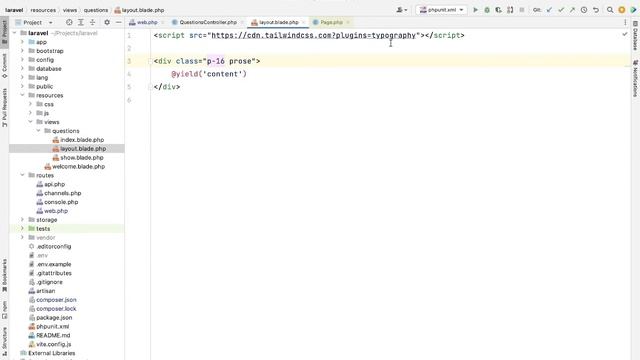
Task: Place cursor on @yield('content') line
Action: [x=209, y=74]
